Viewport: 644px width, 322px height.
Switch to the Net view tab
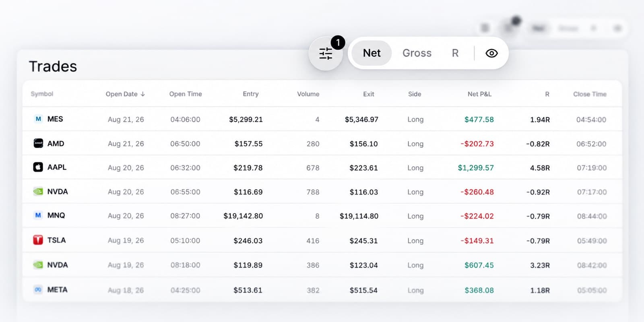(x=372, y=53)
